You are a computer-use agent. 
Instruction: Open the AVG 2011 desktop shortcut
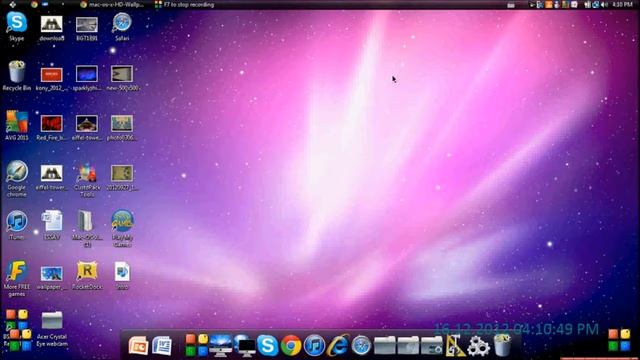(17, 126)
